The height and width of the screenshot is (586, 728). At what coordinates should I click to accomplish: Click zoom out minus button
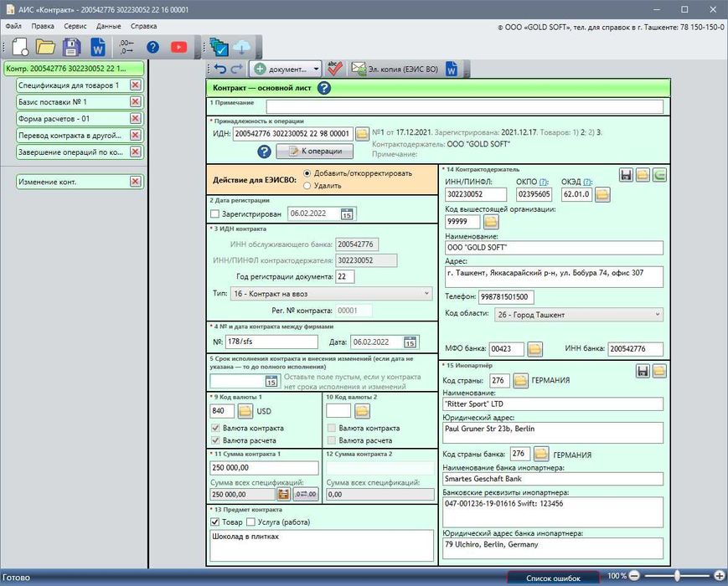tap(634, 576)
